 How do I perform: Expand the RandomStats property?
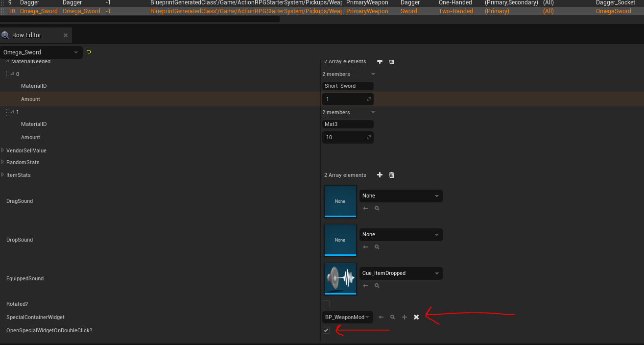(3, 162)
